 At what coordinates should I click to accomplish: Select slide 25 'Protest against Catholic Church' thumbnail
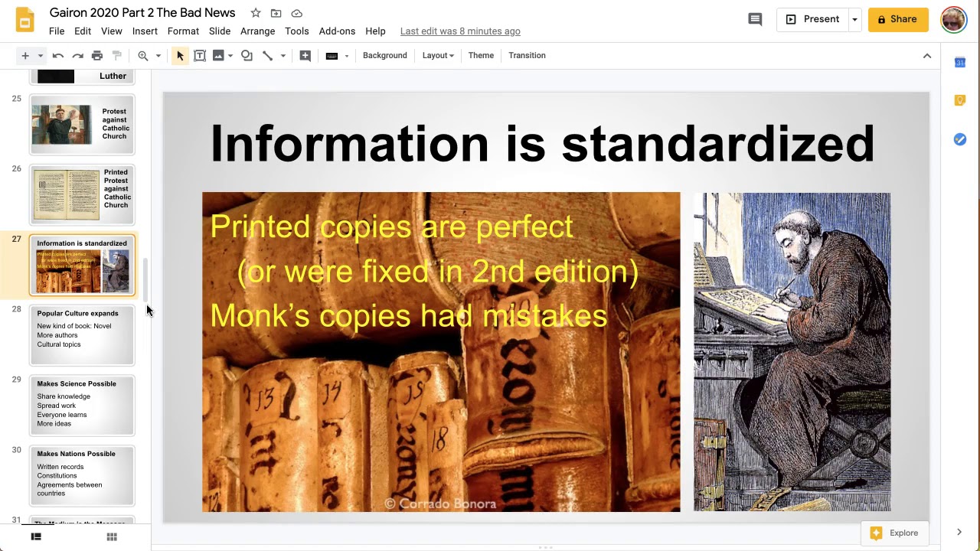[82, 124]
